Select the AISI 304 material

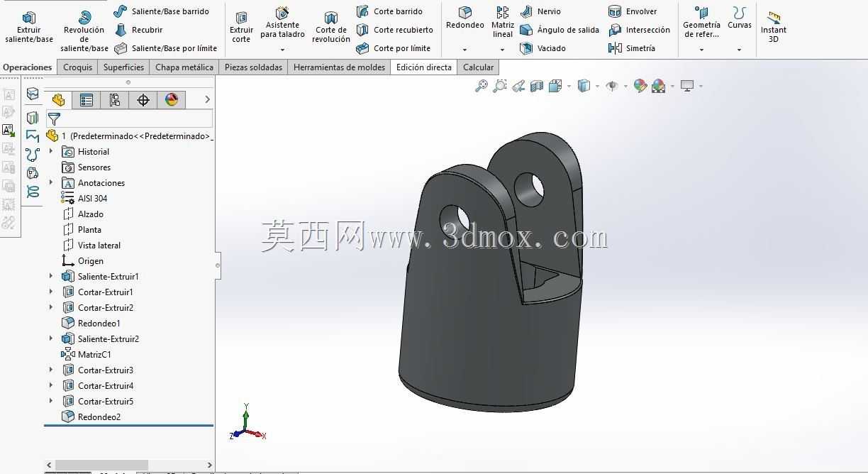[x=84, y=199]
